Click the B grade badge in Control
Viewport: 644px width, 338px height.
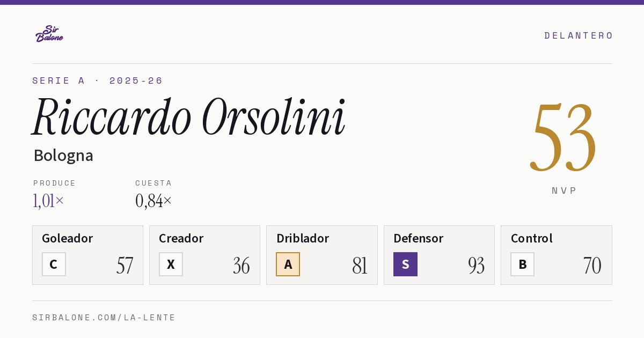[522, 264]
